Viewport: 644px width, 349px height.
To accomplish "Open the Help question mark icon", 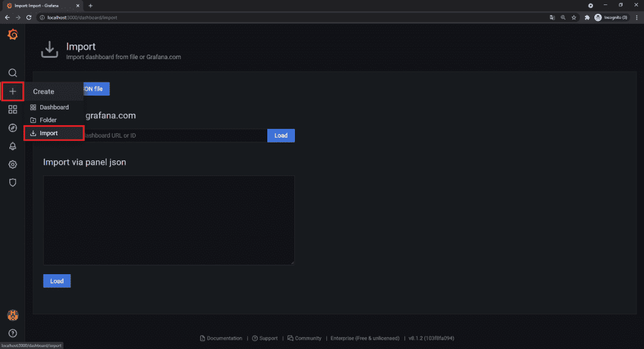I will [13, 333].
